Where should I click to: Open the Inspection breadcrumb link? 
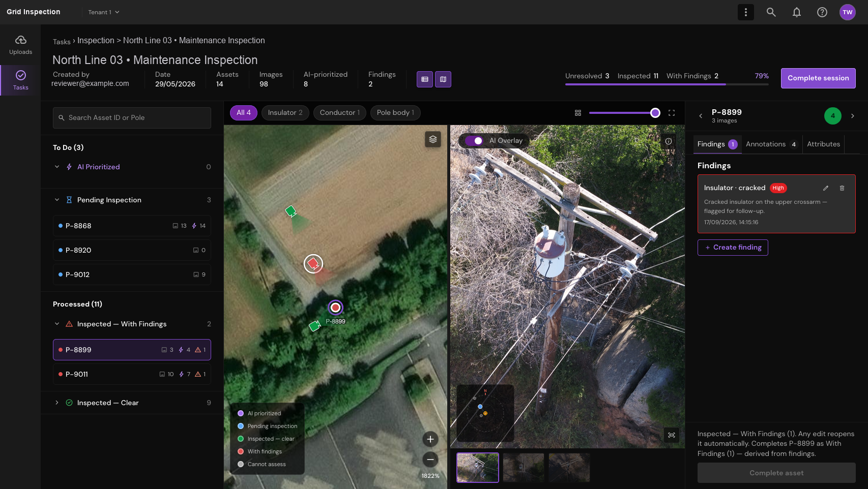click(96, 41)
